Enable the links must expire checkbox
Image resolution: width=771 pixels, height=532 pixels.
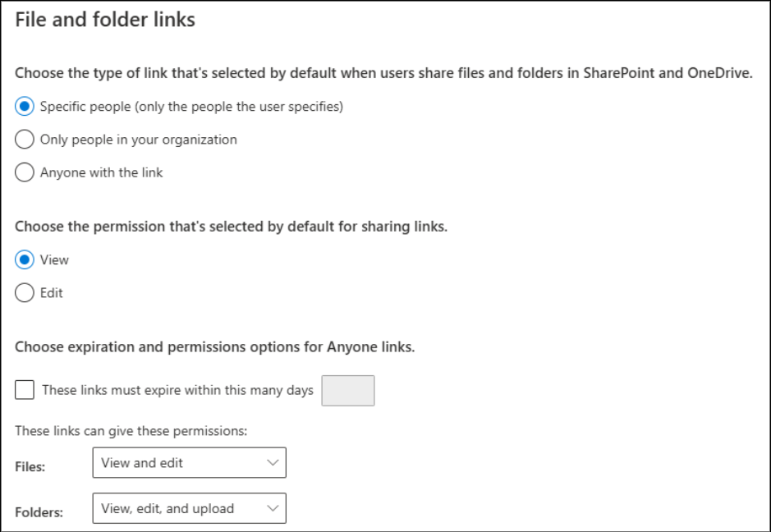(x=25, y=390)
